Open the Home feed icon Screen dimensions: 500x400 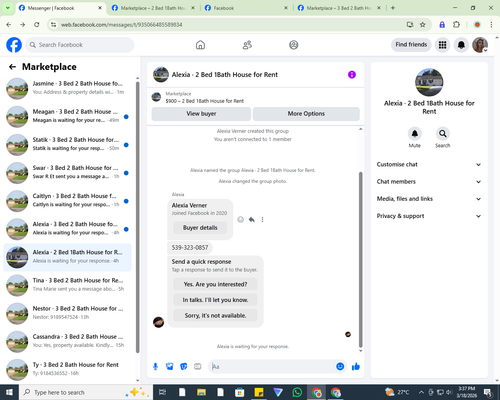pyautogui.click(x=200, y=45)
